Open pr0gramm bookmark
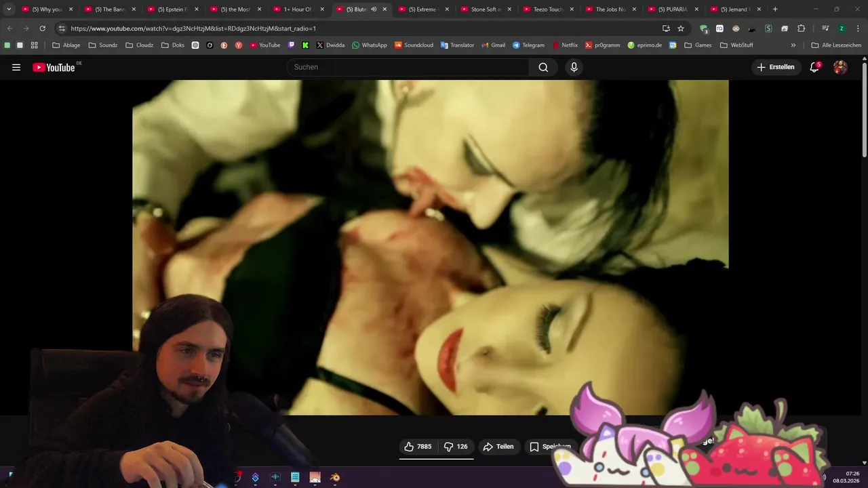The image size is (868, 488). (602, 45)
